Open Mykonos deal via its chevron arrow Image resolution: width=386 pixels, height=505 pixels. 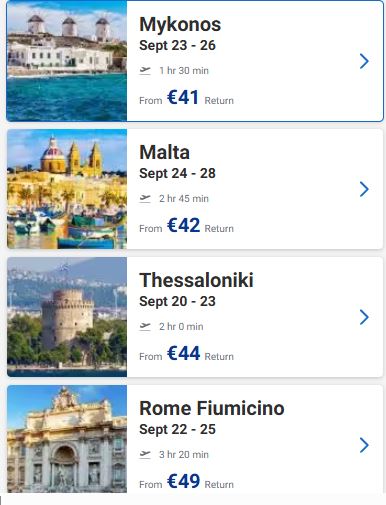click(364, 61)
